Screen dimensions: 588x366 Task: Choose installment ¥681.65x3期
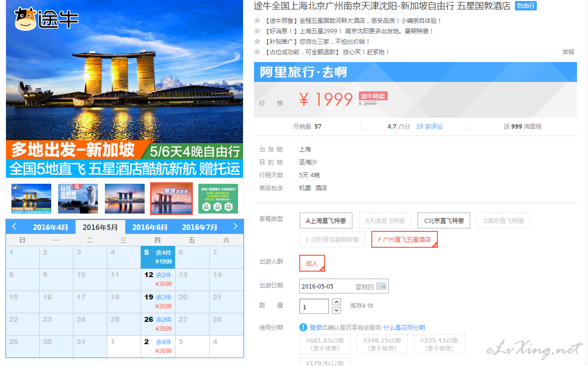(x=325, y=344)
